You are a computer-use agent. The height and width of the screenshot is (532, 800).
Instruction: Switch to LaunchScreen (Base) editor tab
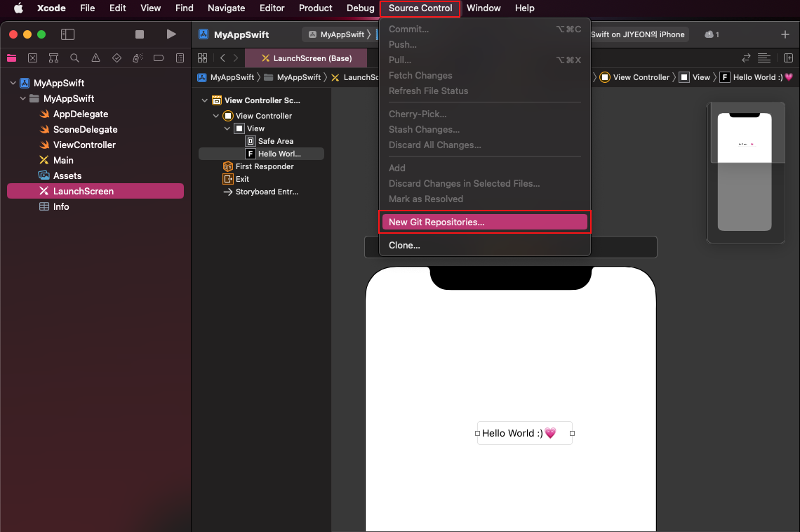pos(306,58)
